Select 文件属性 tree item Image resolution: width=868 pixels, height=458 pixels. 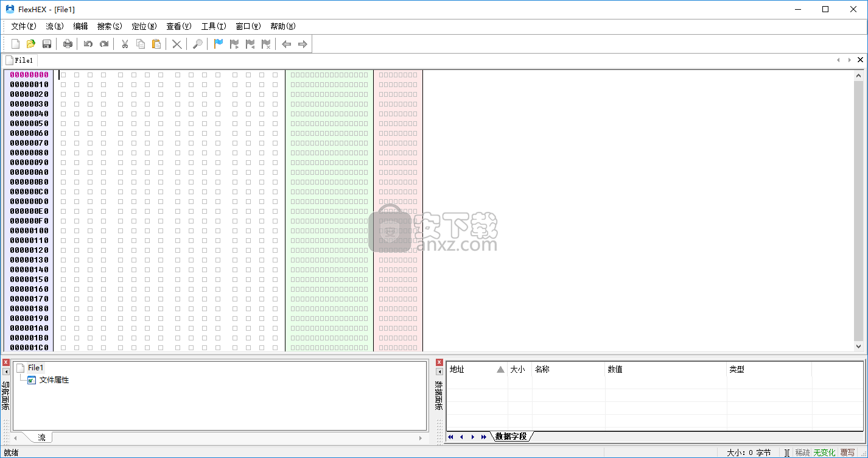[54, 380]
